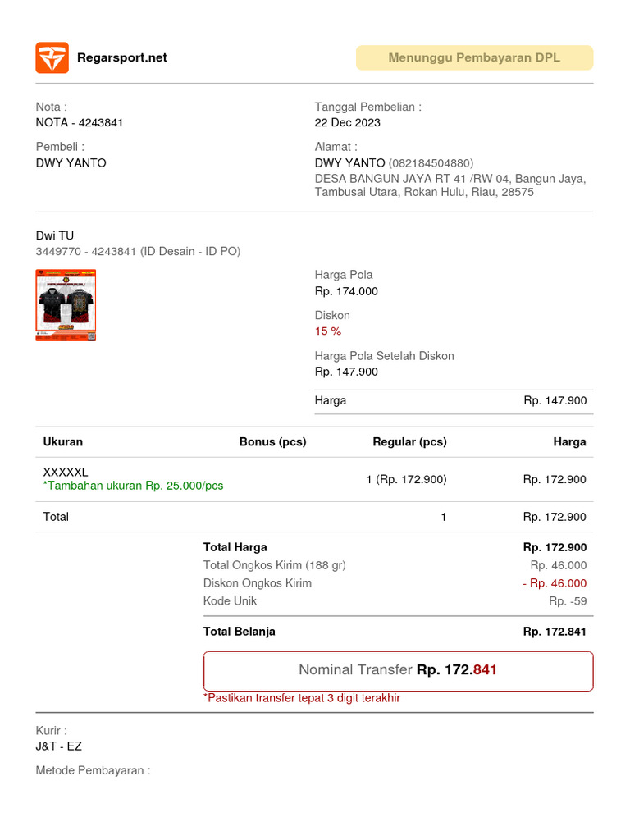630x840 pixels.
Task: Click the ID Desain - ID PO line
Action: point(138,252)
